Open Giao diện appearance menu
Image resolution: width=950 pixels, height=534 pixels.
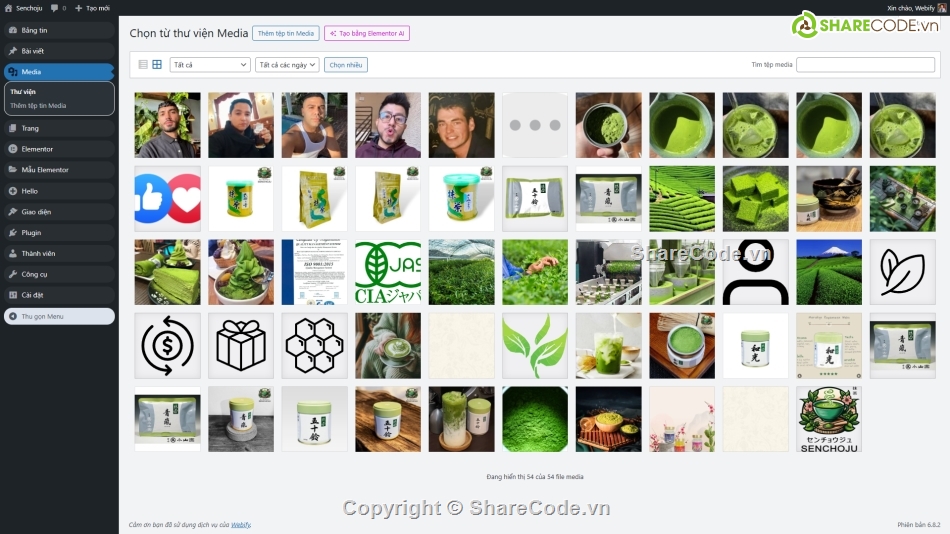(59, 212)
